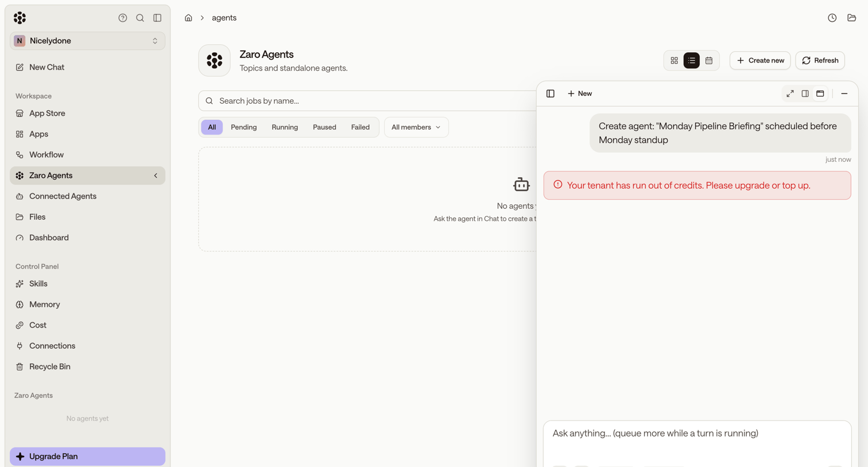Click the robot icon in empty state
This screenshot has height=467, width=868.
pyautogui.click(x=521, y=184)
